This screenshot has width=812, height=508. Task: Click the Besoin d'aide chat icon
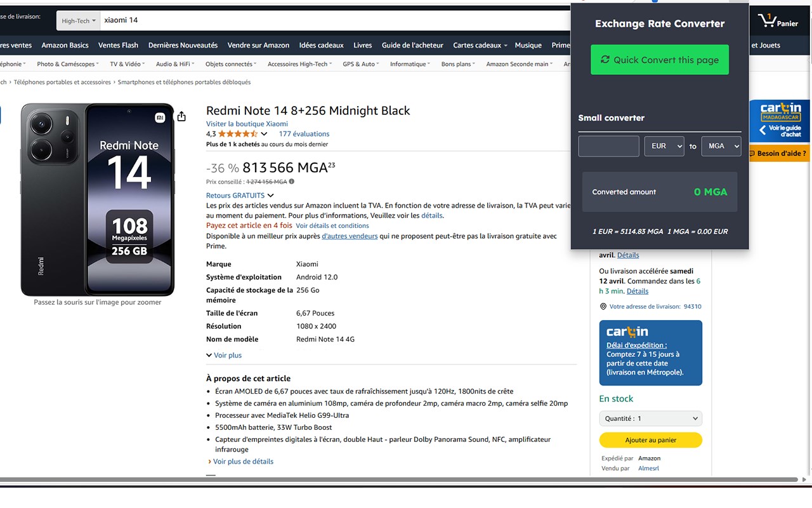coord(752,153)
